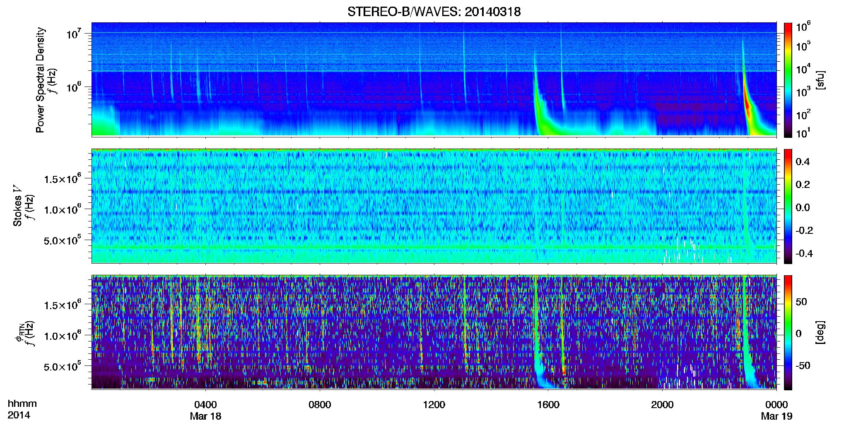868x447 pixels.
Task: Click the 2000 time tick label
Action: coord(662,405)
